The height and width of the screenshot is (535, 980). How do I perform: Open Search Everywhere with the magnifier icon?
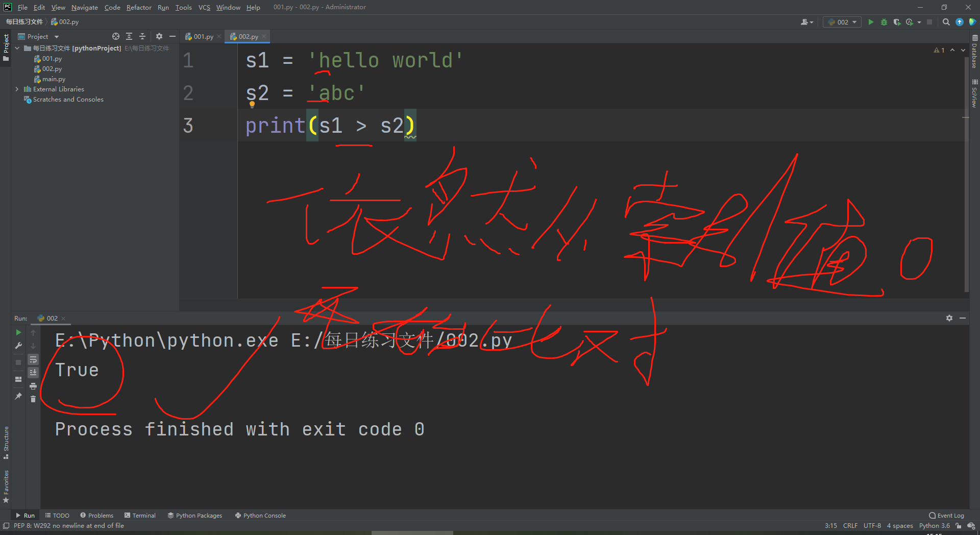[946, 22]
